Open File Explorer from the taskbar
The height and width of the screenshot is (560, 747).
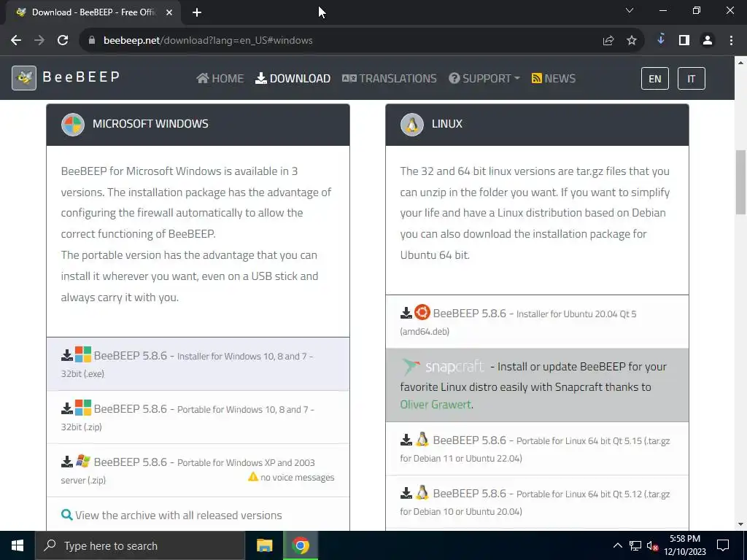tap(264, 545)
